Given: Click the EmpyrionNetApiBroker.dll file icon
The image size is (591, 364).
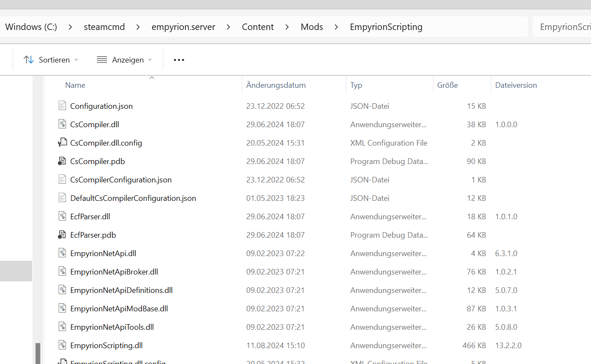Looking at the screenshot, I should tap(63, 272).
